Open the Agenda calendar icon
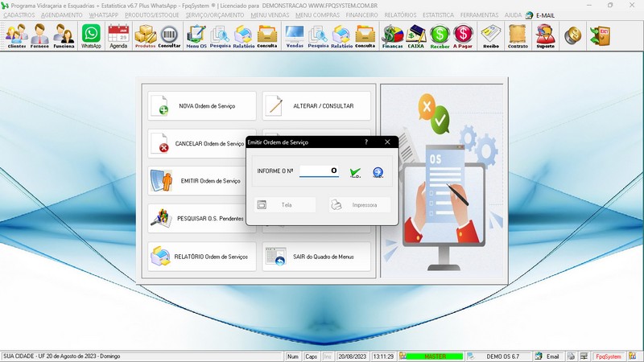Image resolution: width=644 pixels, height=362 pixels. pos(118,35)
